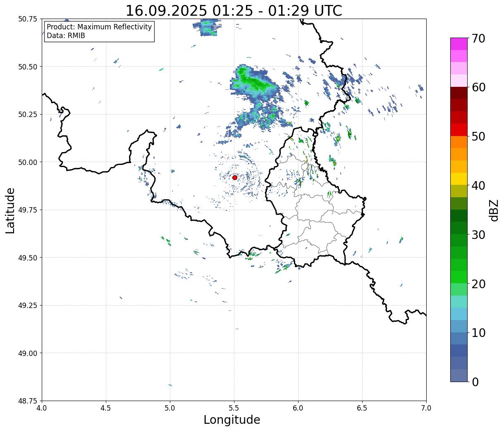The height and width of the screenshot is (430, 504).
Task: Click the y-axis tick label 49.75
Action: [x=28, y=210]
